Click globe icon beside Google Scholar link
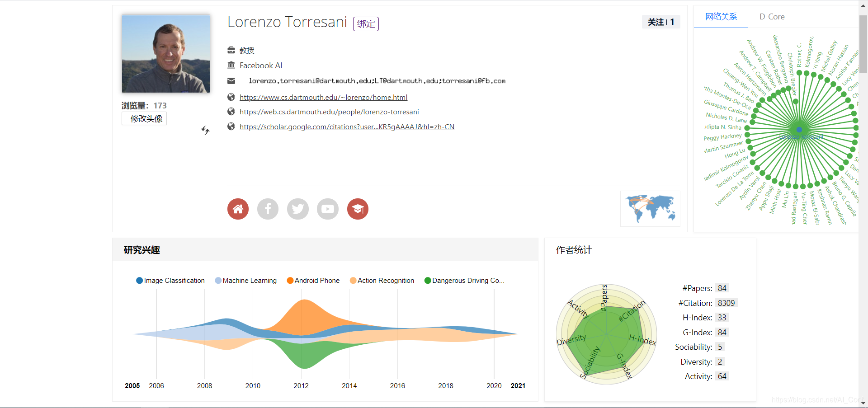The image size is (868, 408). pyautogui.click(x=231, y=127)
